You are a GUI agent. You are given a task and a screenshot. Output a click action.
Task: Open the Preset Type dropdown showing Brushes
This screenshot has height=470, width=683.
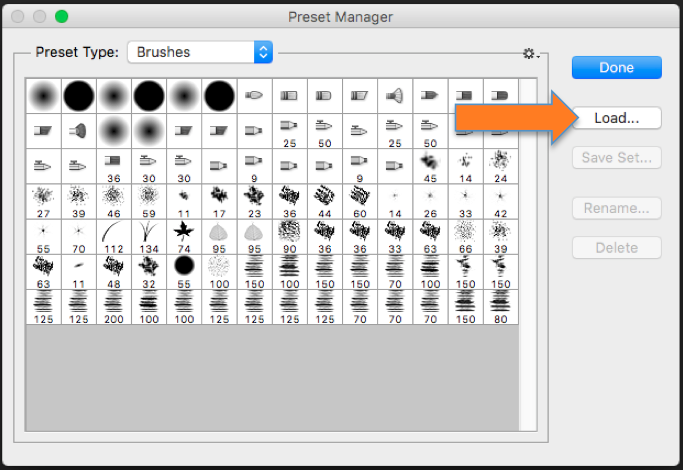coord(200,52)
